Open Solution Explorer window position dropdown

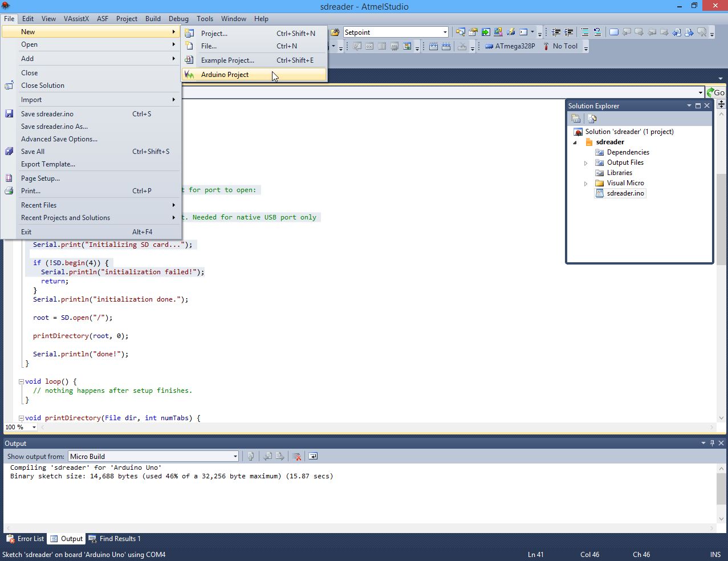pyautogui.click(x=689, y=105)
